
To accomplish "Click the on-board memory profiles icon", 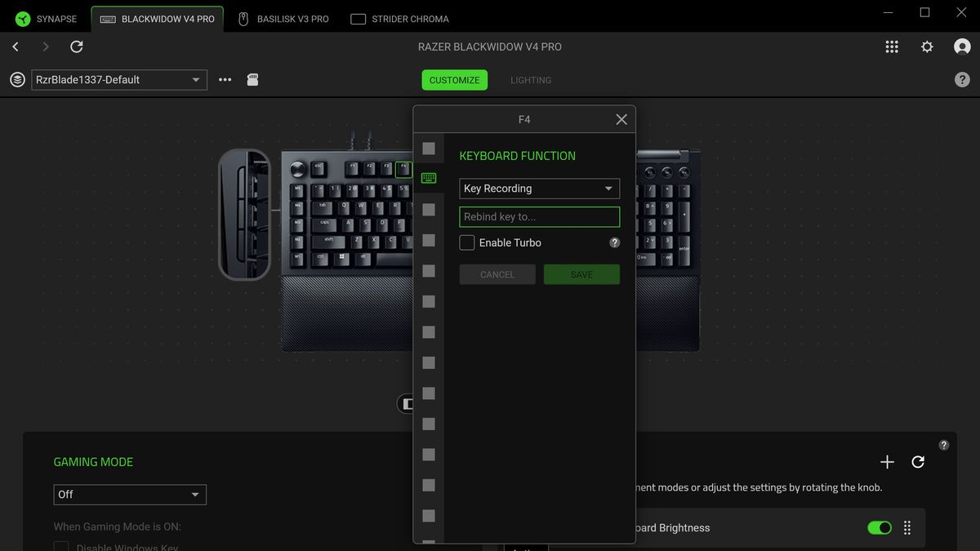I will [x=252, y=79].
